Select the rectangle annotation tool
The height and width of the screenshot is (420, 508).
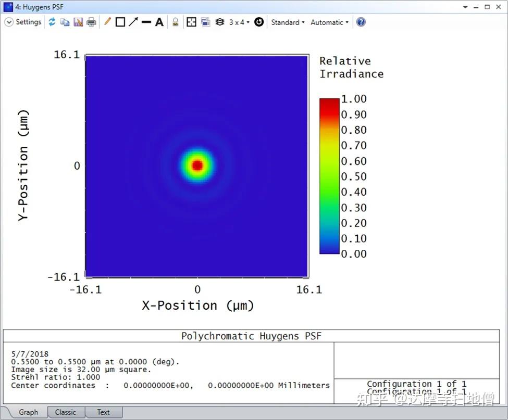click(120, 22)
